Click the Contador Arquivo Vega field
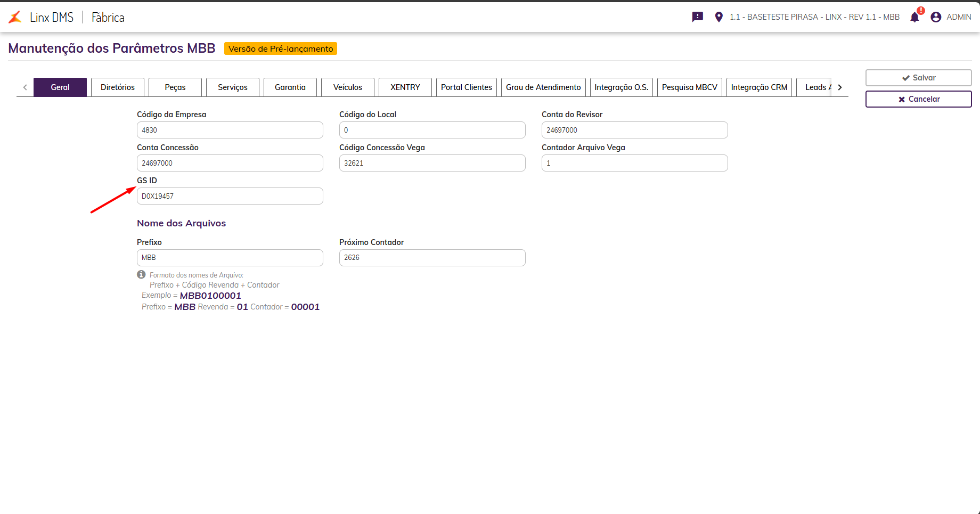Screen dimensions: 980x514 [x=635, y=163]
